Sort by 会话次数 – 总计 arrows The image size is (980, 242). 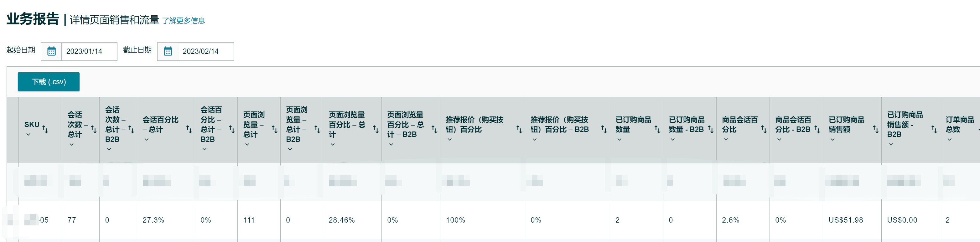point(94,129)
